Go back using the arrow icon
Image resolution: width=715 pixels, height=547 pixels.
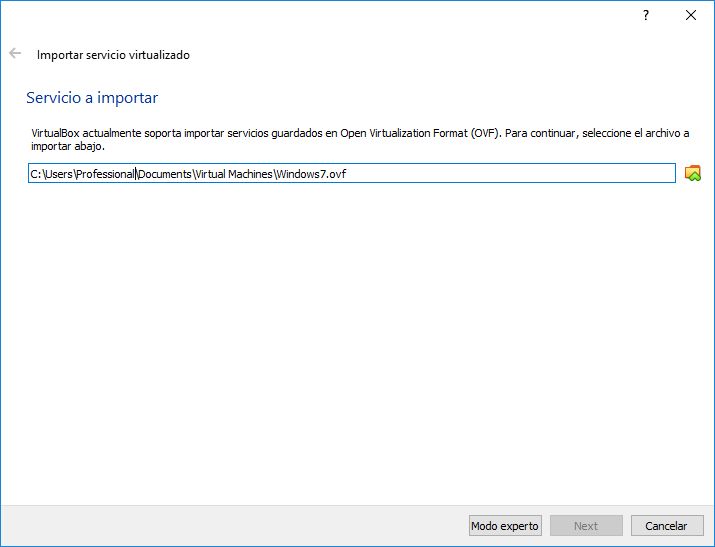pyautogui.click(x=15, y=54)
